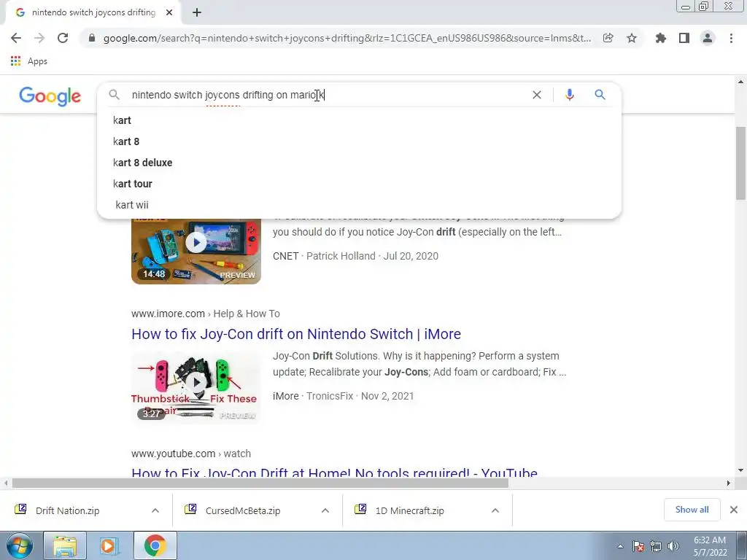747x560 pixels.
Task: Open the Extensions puzzle icon
Action: (x=660, y=38)
